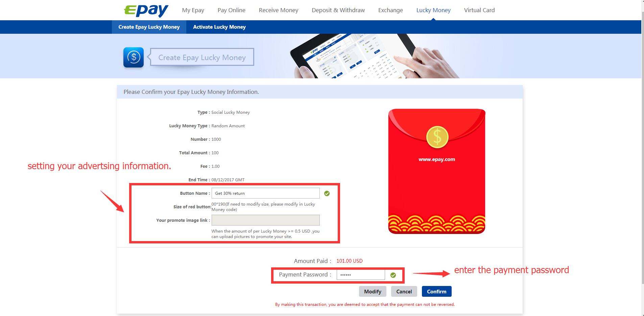Click the tablet banner image

pyautogui.click(x=375, y=56)
